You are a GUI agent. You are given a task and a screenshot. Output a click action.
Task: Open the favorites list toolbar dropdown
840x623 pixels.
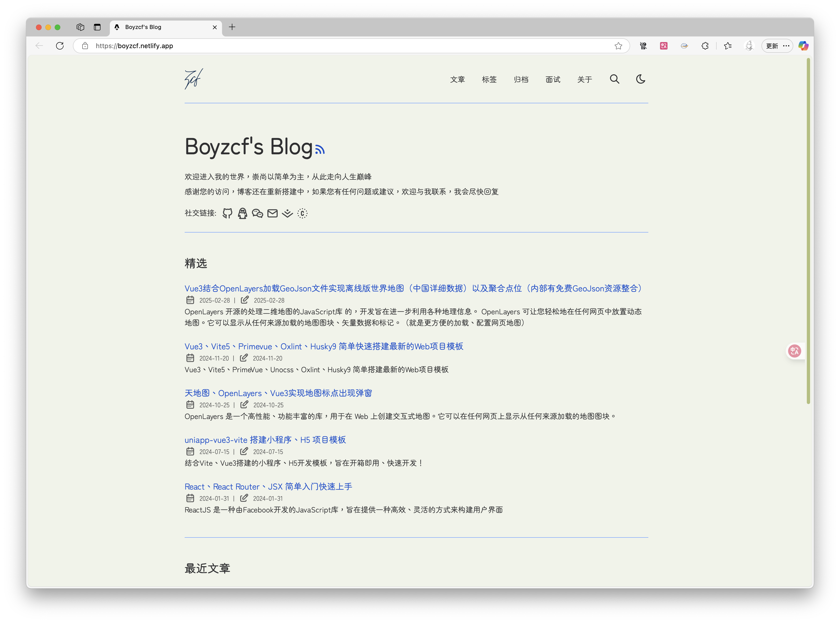(728, 46)
